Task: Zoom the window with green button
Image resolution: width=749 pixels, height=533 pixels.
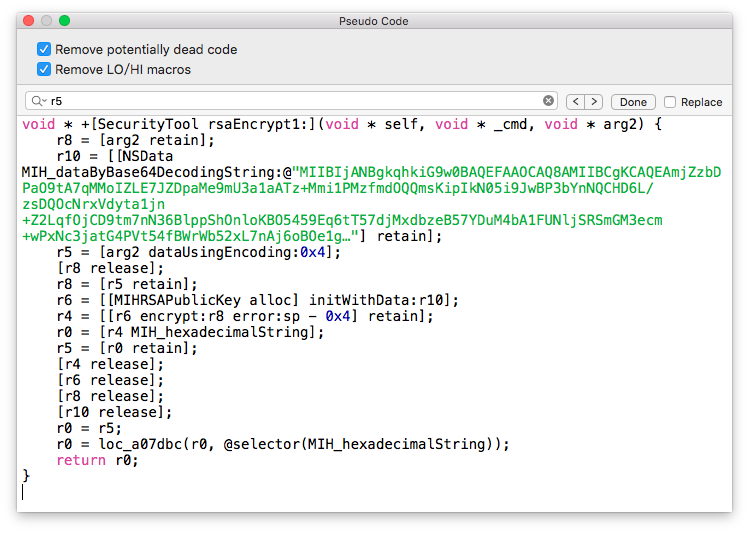Action: (x=64, y=20)
